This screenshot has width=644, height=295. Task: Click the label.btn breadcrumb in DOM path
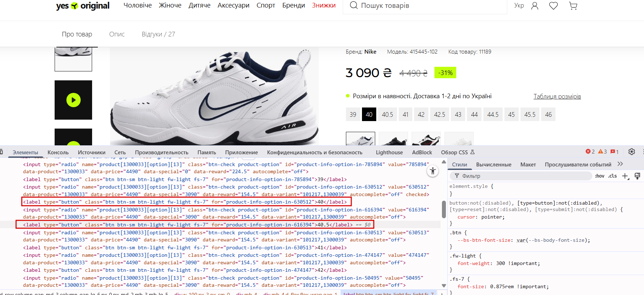pyautogui.click(x=388, y=293)
